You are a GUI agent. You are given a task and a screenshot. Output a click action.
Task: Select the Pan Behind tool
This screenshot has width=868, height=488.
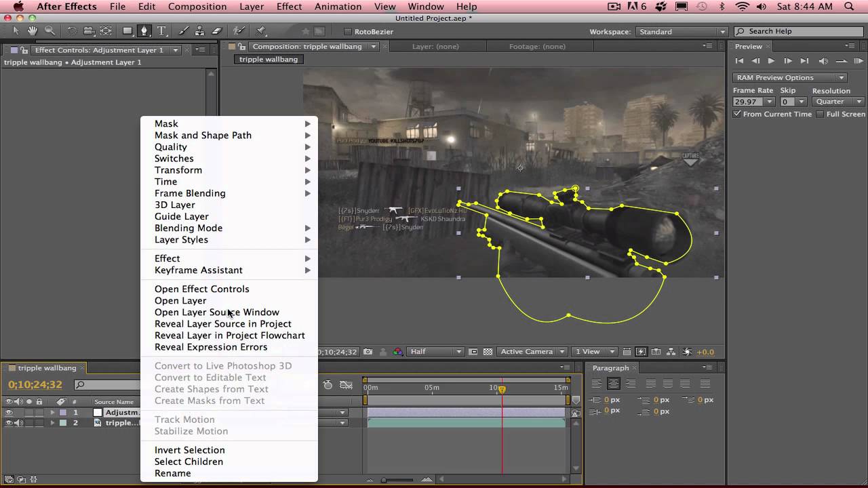tap(106, 31)
